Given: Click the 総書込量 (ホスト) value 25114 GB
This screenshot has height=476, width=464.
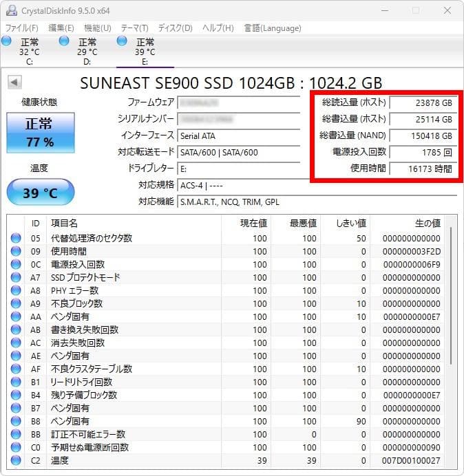Looking at the screenshot, I should click(x=423, y=119).
